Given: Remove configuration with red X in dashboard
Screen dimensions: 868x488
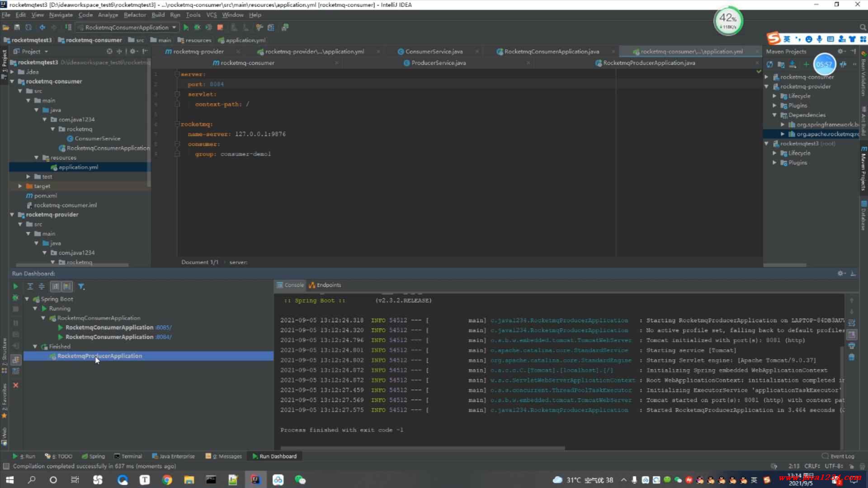Looking at the screenshot, I should 16,385.
